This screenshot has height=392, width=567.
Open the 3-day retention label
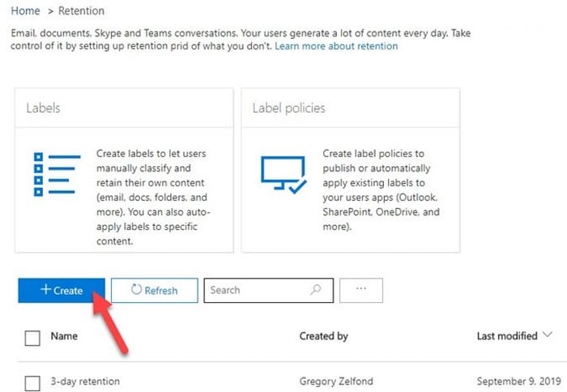click(x=85, y=381)
